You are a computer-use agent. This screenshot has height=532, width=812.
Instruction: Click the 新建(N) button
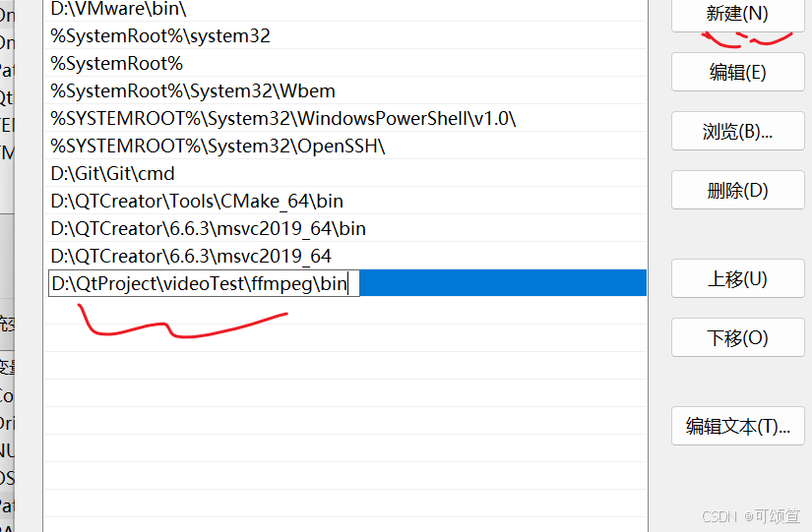[738, 15]
